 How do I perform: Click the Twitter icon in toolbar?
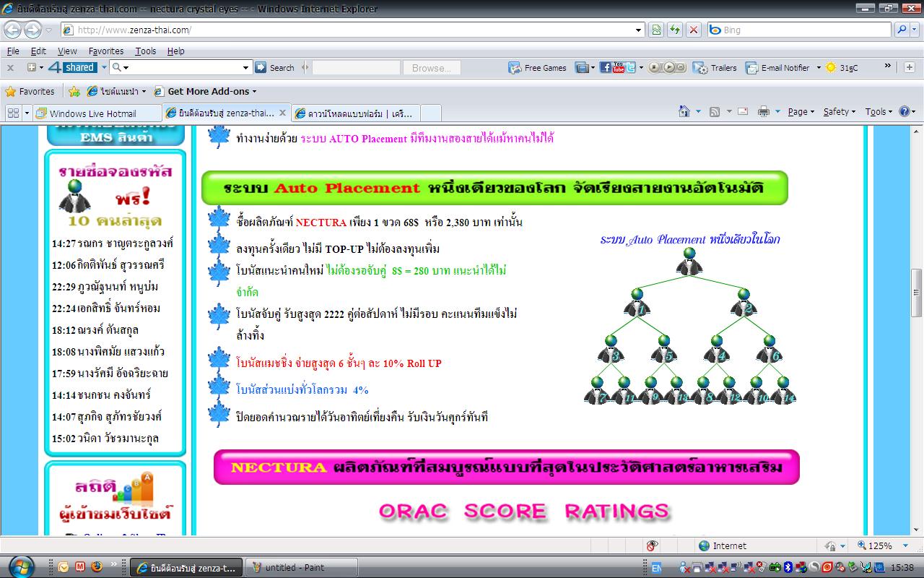point(631,67)
